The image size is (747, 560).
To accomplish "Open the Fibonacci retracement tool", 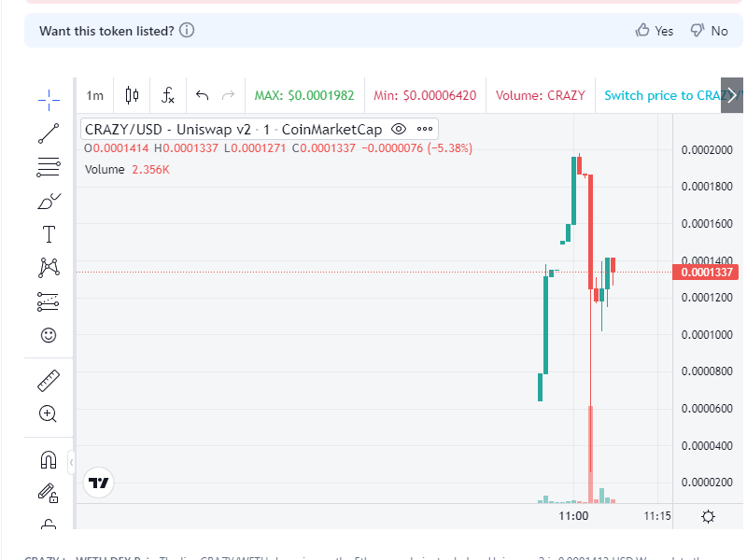I will click(49, 167).
